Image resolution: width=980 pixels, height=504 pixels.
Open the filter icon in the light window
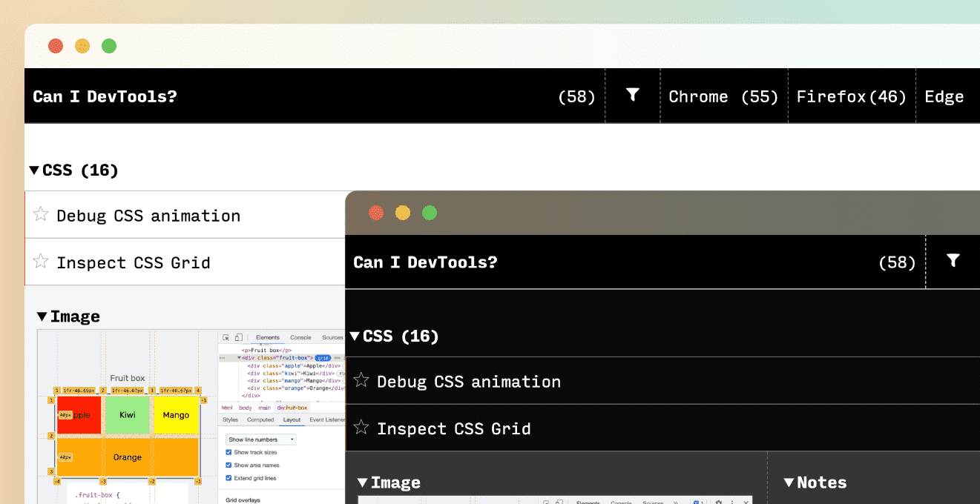pos(632,95)
